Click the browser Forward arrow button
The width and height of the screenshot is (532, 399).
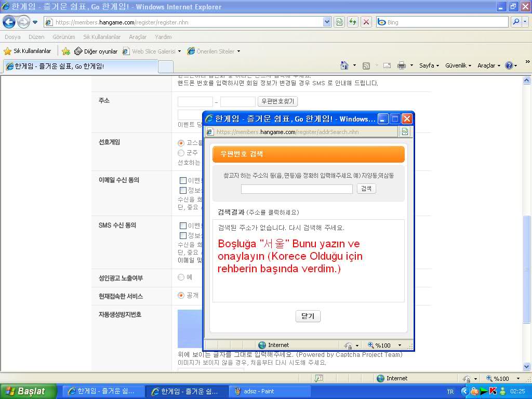coord(23,22)
